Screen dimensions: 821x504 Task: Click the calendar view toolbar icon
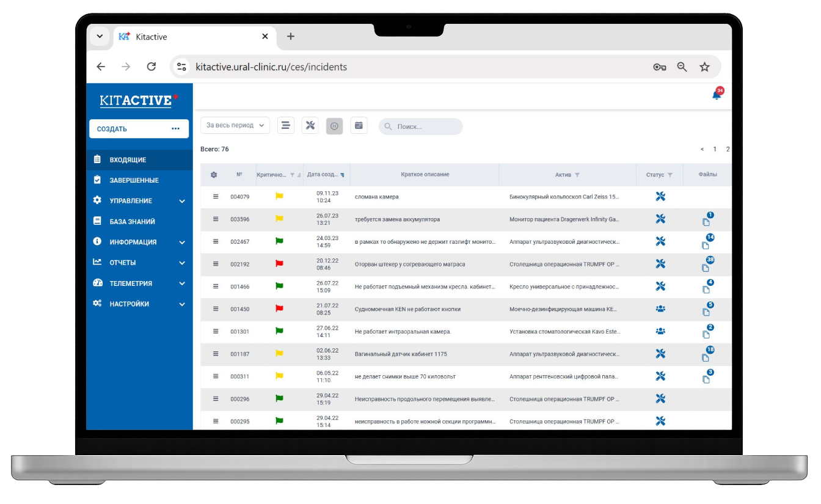(x=359, y=125)
